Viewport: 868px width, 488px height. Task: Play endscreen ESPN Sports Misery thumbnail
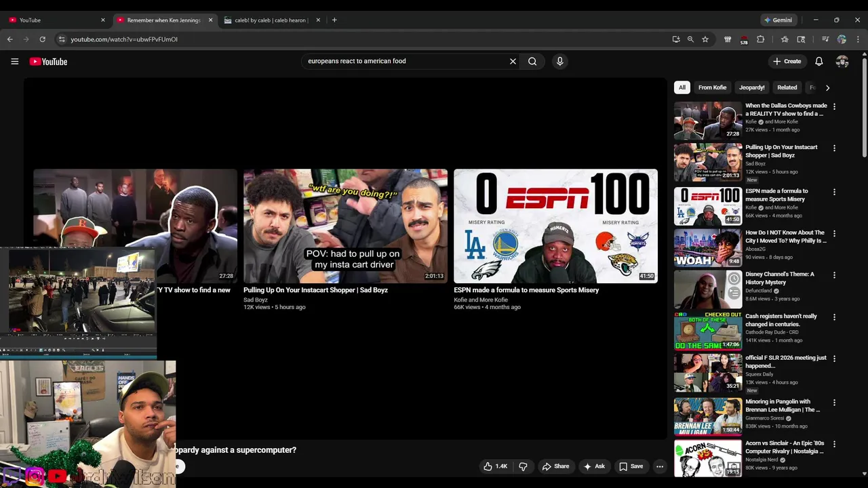coord(555,226)
